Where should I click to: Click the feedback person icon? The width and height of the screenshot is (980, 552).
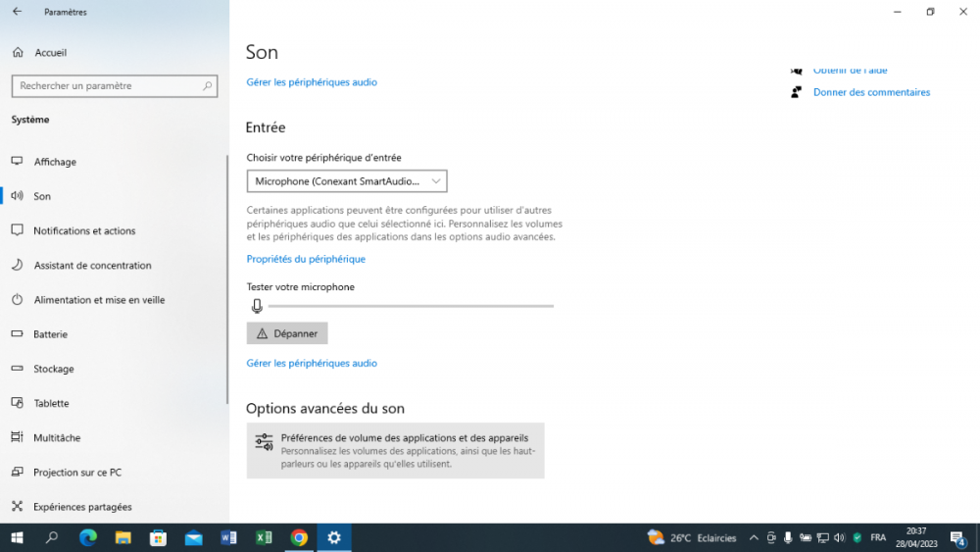click(x=796, y=92)
